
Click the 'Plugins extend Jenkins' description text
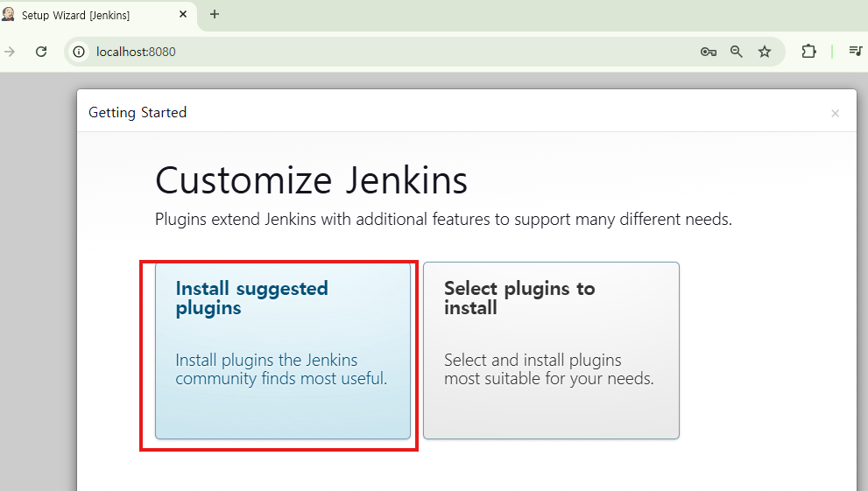[443, 220]
